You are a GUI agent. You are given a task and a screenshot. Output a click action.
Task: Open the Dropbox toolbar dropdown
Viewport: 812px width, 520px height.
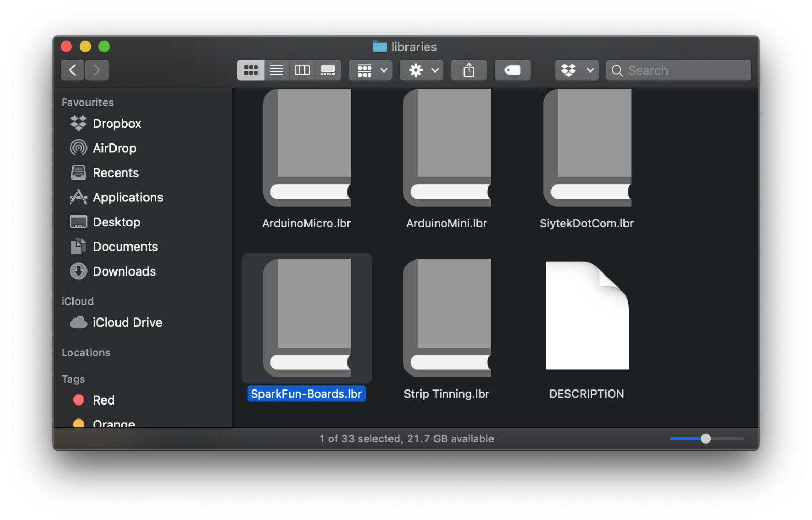click(576, 70)
